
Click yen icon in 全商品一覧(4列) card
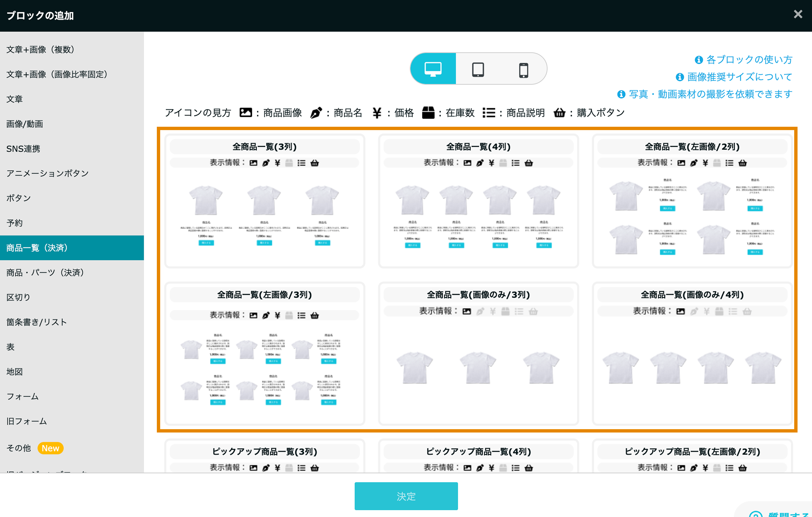point(491,163)
